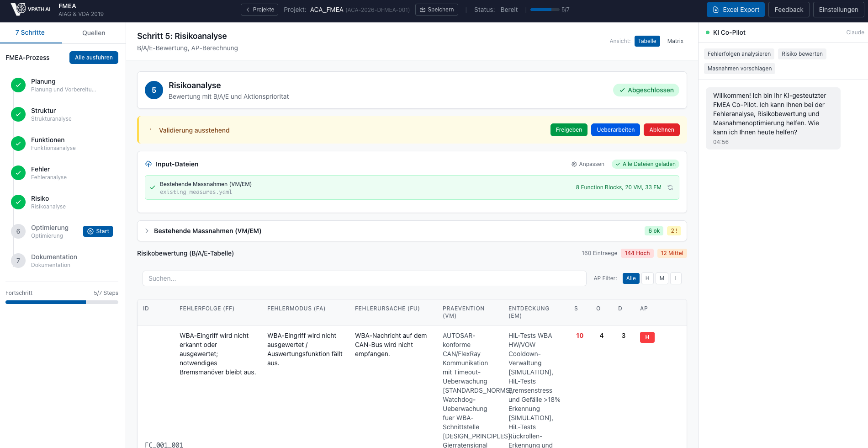The height and width of the screenshot is (448, 868).
Task: Filter AP by L
Action: point(676,278)
